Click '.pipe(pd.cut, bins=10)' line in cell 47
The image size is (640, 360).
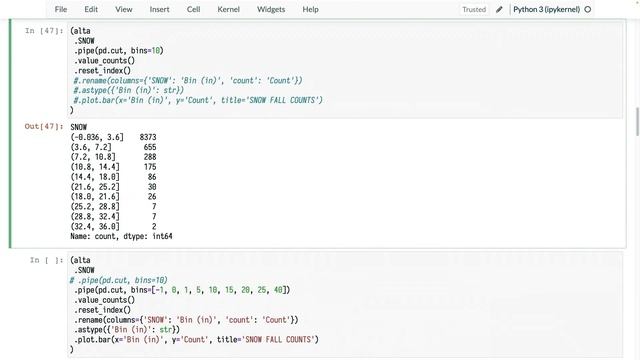point(118,51)
